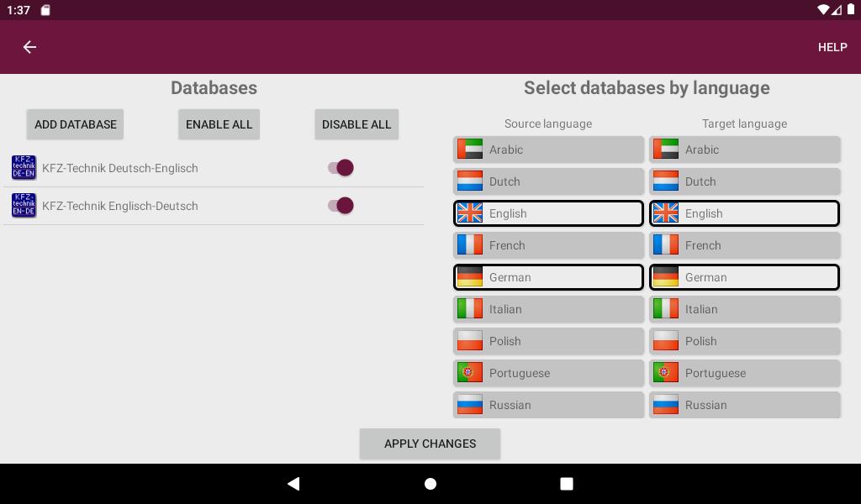Click the Arabic flag in Target language
The image size is (861, 504).
pyautogui.click(x=666, y=150)
